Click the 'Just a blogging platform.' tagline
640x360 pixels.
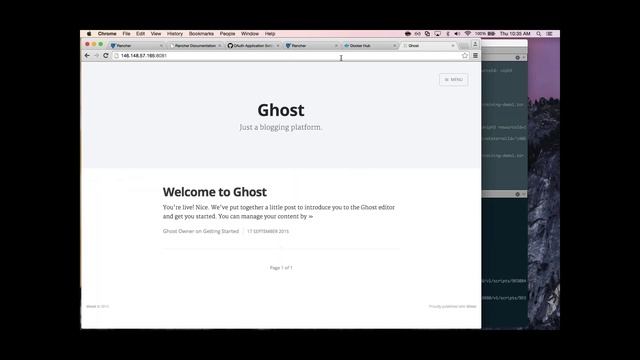pos(281,127)
